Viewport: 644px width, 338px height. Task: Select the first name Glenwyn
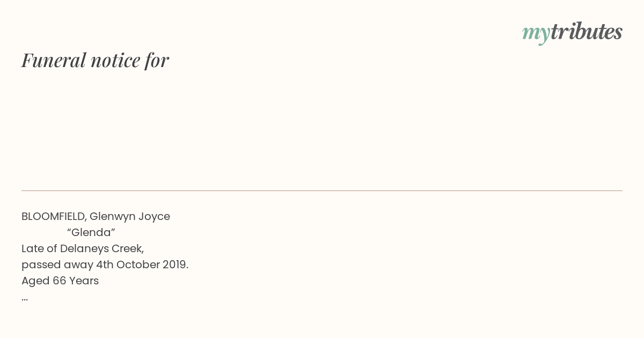[x=112, y=217]
